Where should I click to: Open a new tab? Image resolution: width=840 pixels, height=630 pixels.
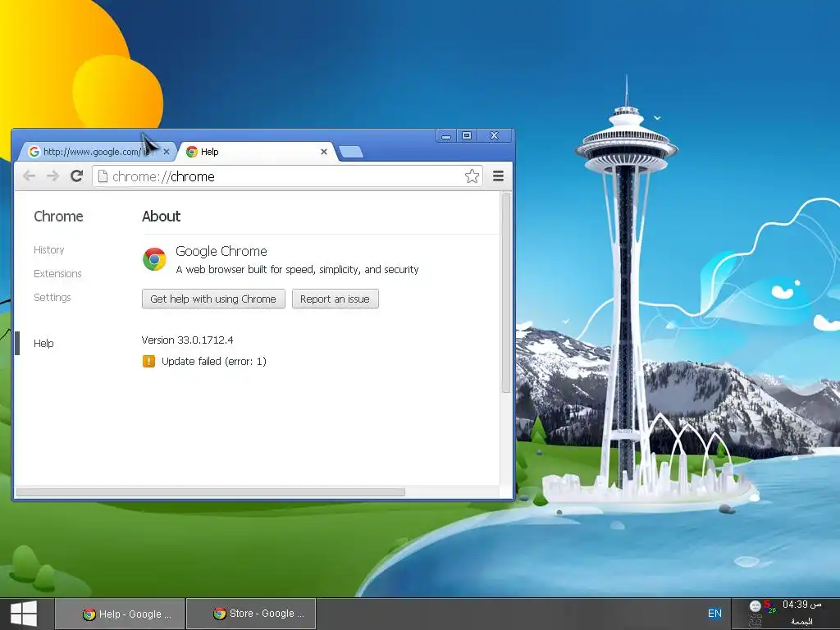point(351,152)
